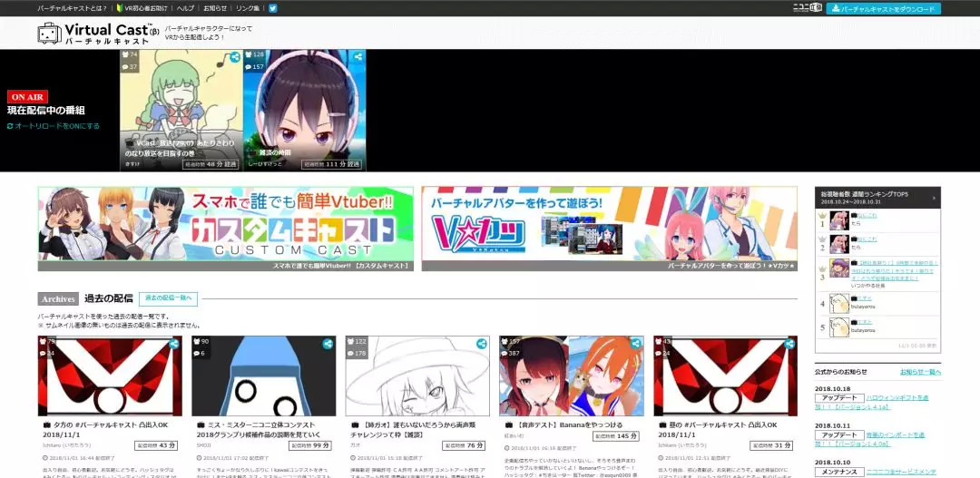The width and height of the screenshot is (980, 478).
Task: Click the 経過時間 48 分 elapsed badge
Action: (210, 164)
